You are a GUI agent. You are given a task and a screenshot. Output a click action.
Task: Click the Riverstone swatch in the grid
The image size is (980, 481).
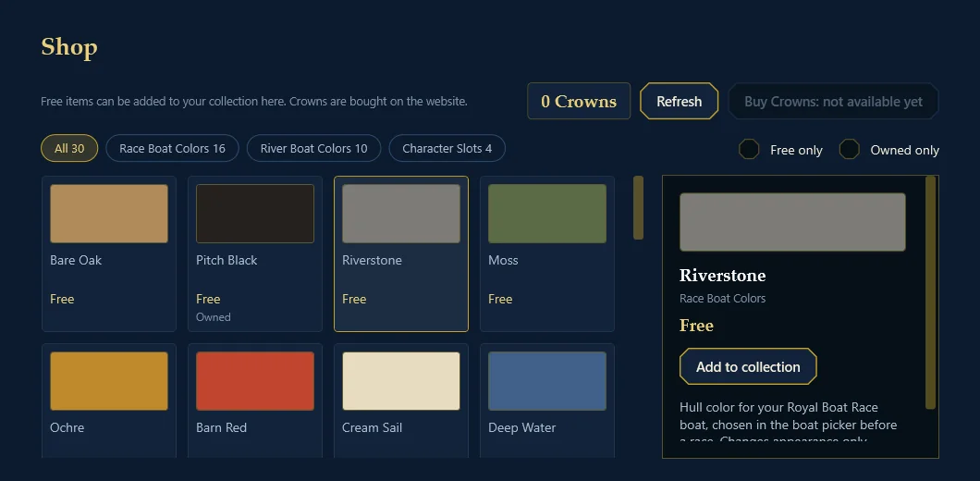click(x=400, y=214)
